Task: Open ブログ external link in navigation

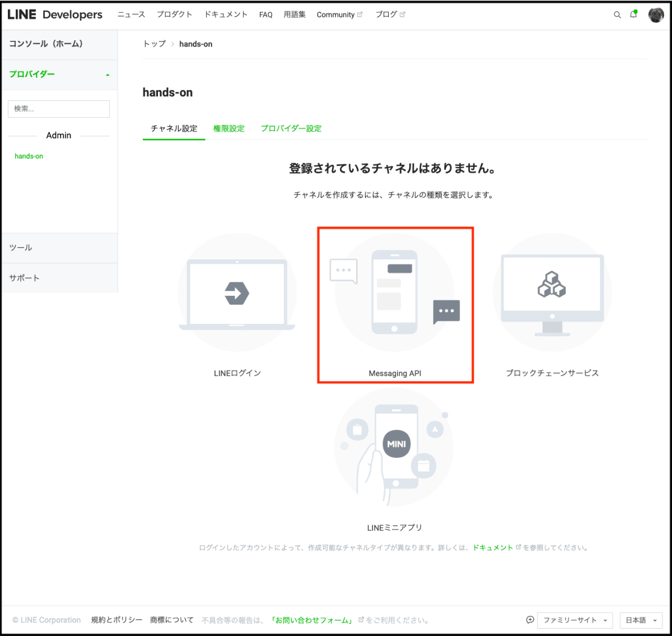Action: tap(390, 15)
